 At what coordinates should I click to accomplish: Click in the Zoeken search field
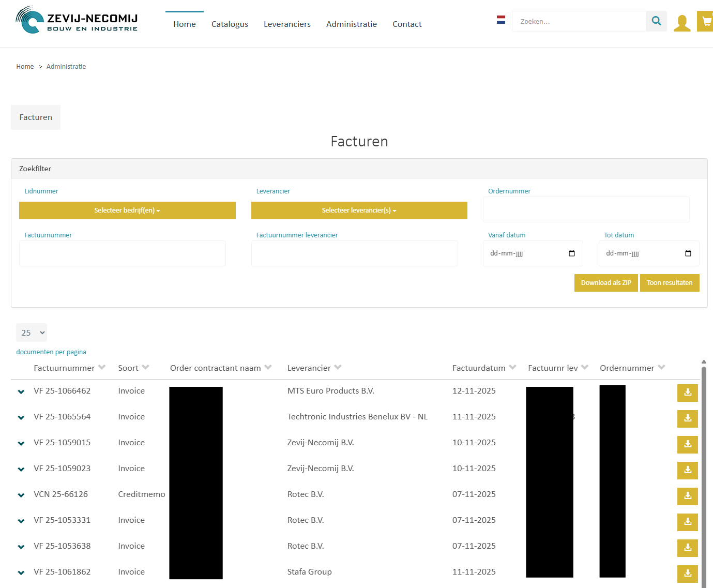tap(579, 21)
